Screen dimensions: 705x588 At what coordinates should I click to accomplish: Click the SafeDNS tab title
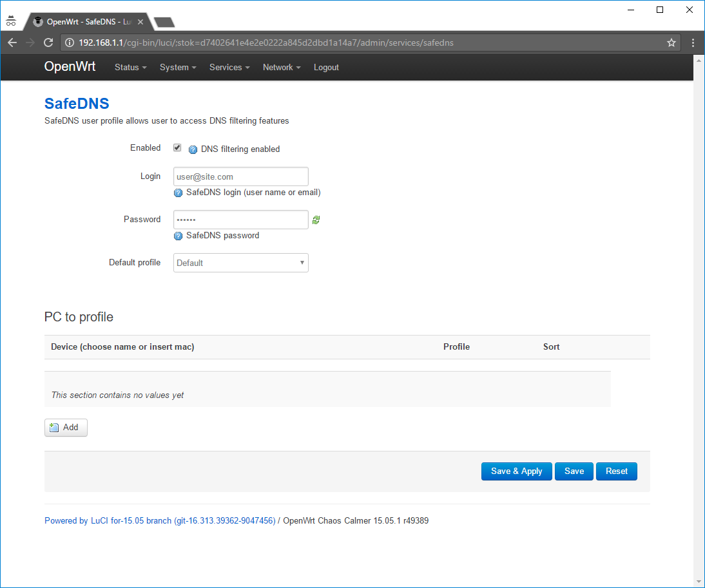[89, 21]
